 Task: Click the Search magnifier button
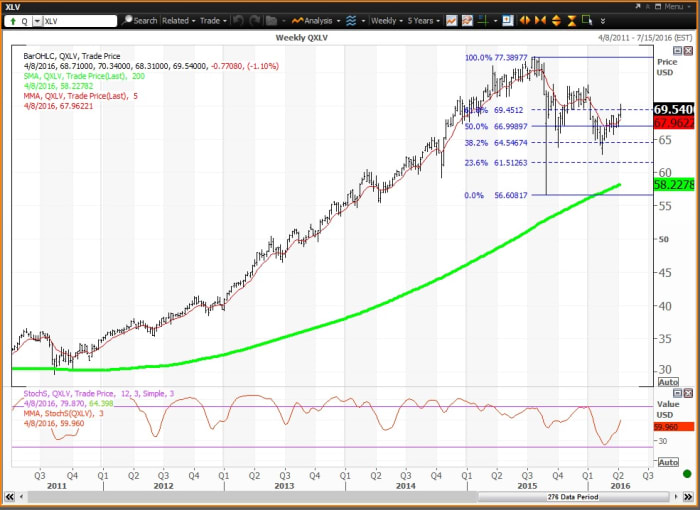[140, 20]
